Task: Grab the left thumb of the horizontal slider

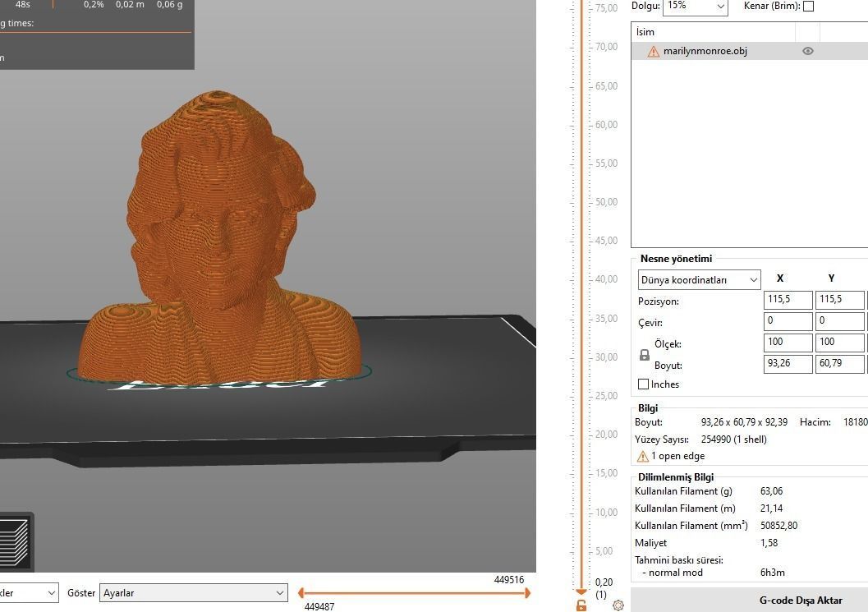Action: pos(301,592)
